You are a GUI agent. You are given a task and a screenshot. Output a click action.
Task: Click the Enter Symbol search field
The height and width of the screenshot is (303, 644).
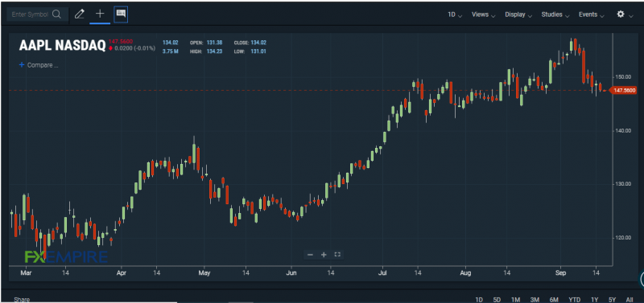point(30,14)
